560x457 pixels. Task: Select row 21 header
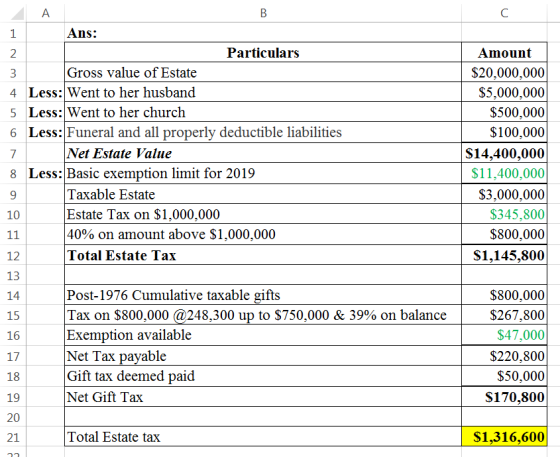click(x=13, y=437)
